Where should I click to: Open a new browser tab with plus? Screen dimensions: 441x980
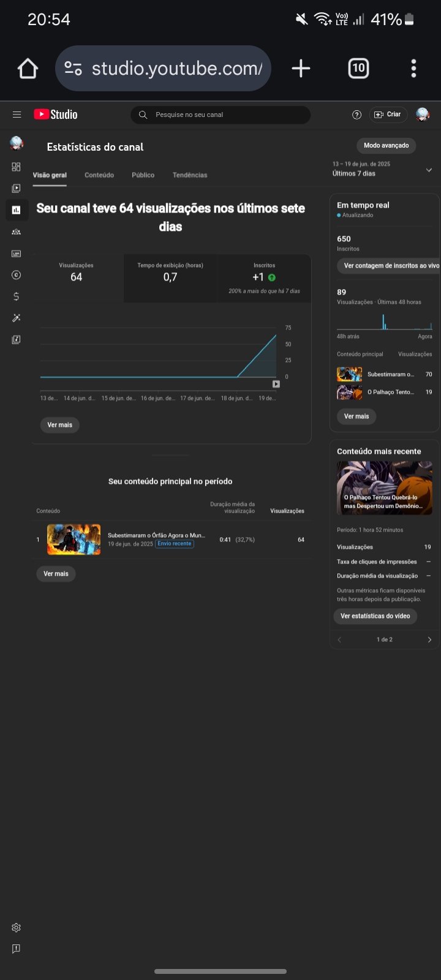click(x=301, y=69)
